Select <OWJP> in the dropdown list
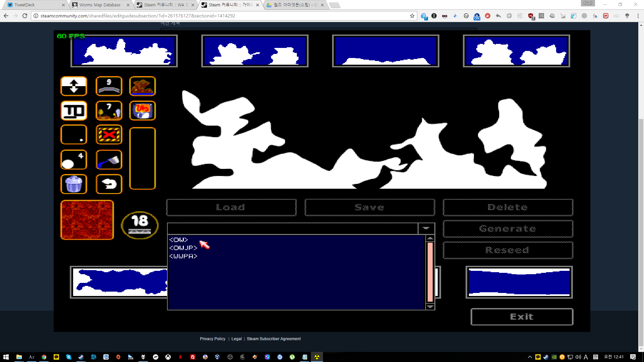The image size is (644, 362). (x=183, y=248)
